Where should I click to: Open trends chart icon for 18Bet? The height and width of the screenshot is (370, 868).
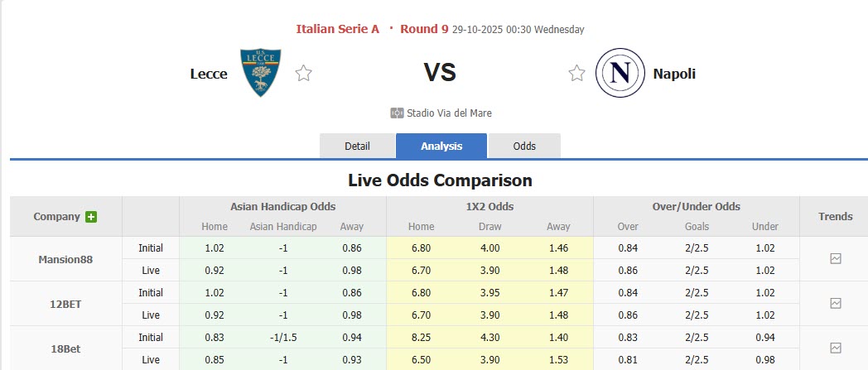pyautogui.click(x=835, y=348)
